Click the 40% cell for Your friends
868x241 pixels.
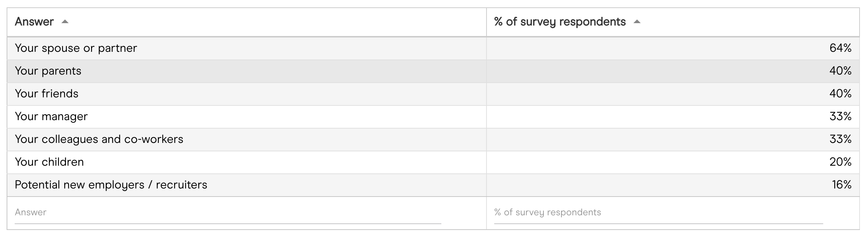pyautogui.click(x=840, y=94)
